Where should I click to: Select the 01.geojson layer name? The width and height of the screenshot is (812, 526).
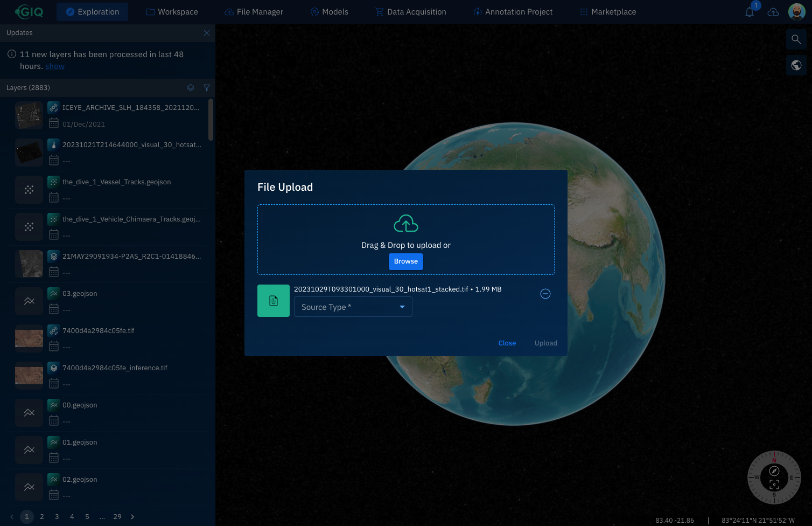click(x=80, y=442)
